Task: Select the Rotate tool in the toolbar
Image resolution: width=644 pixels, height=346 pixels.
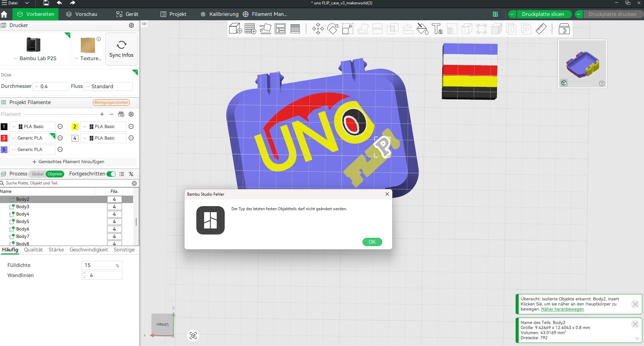Action: (x=333, y=29)
